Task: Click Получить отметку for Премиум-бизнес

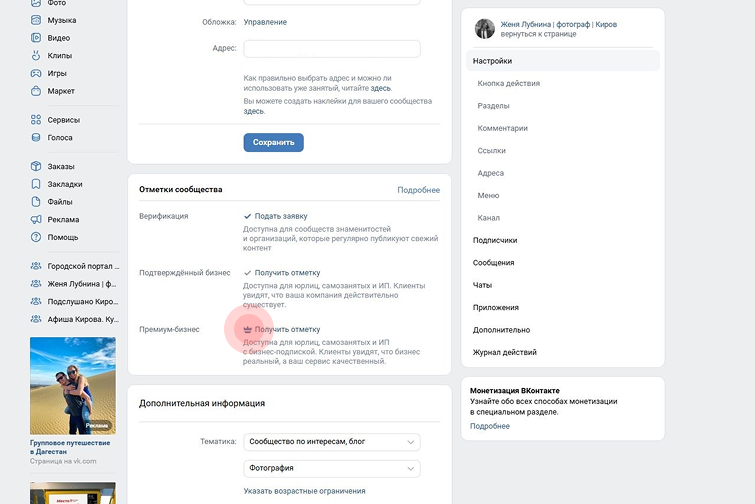Action: point(287,329)
